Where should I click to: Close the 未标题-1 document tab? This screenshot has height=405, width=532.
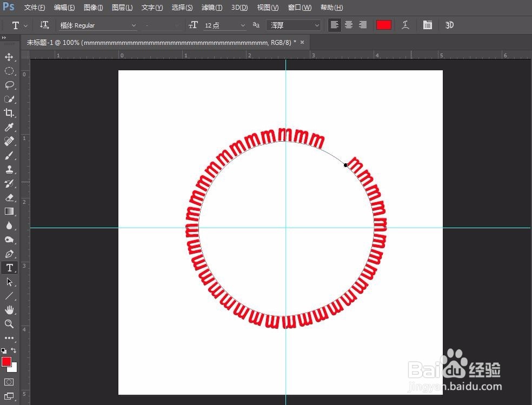pyautogui.click(x=302, y=42)
